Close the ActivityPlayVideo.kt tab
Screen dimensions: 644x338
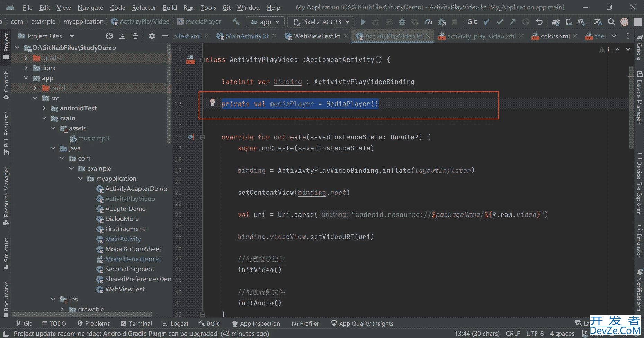(x=428, y=36)
